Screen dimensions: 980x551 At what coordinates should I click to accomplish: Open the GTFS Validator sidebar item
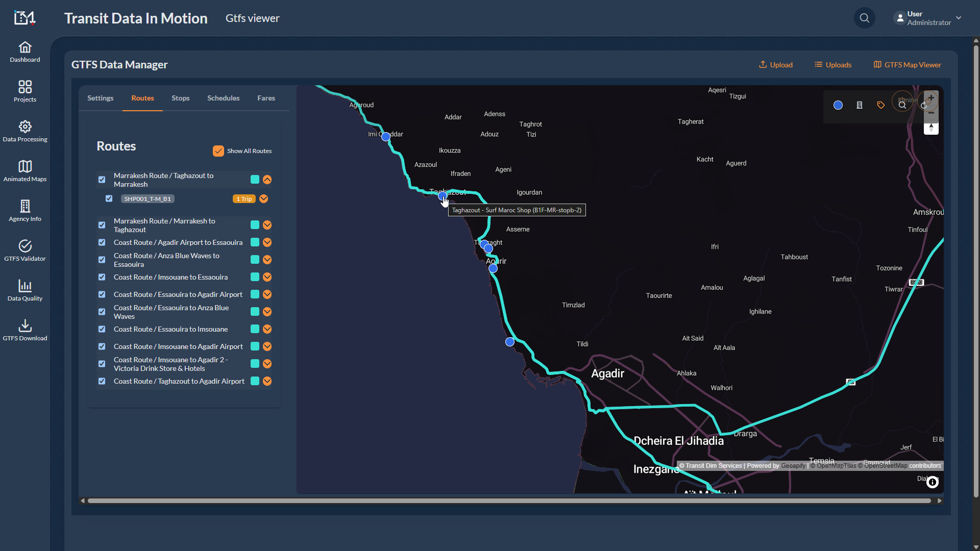(x=25, y=251)
